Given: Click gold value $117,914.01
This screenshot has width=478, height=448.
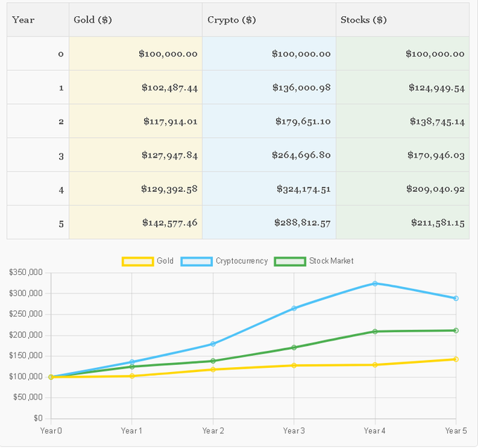Looking at the screenshot, I should pos(170,122).
